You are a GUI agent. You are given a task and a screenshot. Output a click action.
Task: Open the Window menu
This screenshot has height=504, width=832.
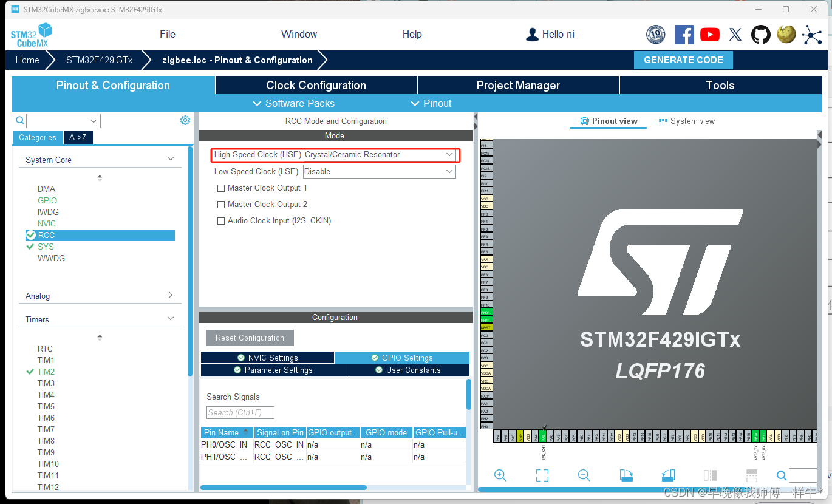(x=299, y=34)
